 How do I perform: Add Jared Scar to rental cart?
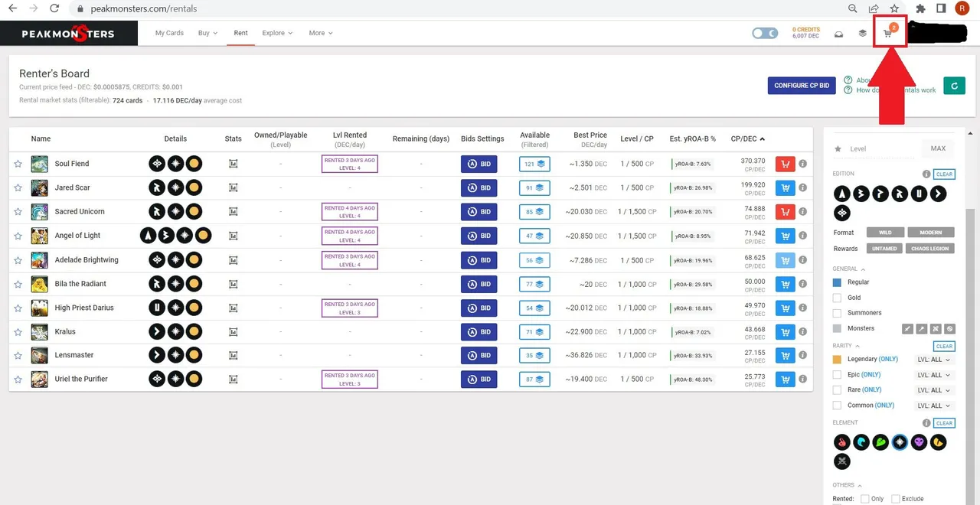click(x=785, y=187)
